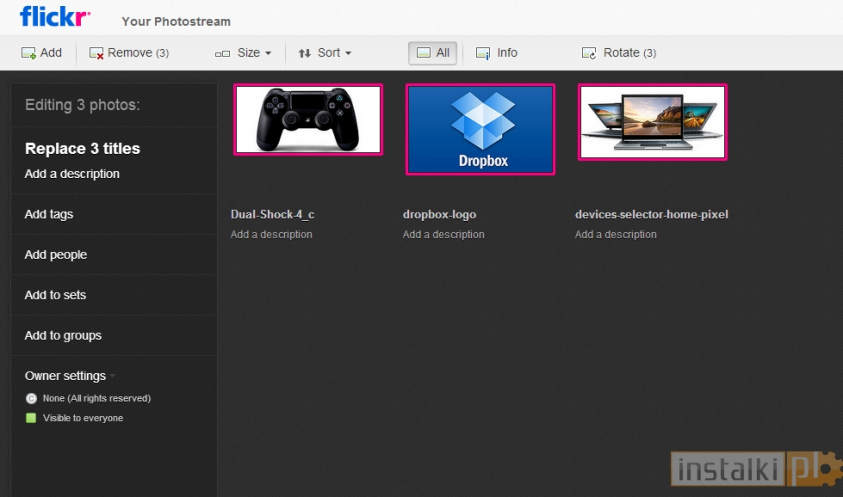Select the laptops devices thumbnail
Viewport: 843px width, 497px height.
pyautogui.click(x=653, y=122)
